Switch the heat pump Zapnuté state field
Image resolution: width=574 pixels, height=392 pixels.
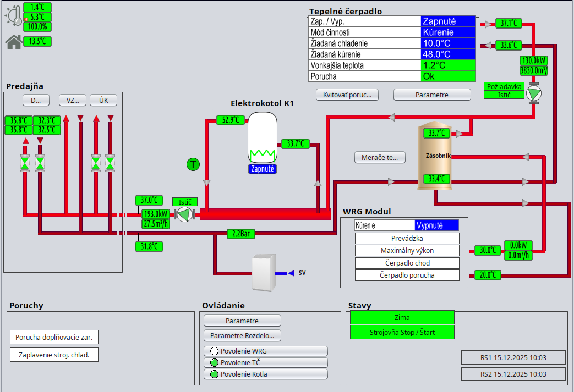click(x=447, y=21)
